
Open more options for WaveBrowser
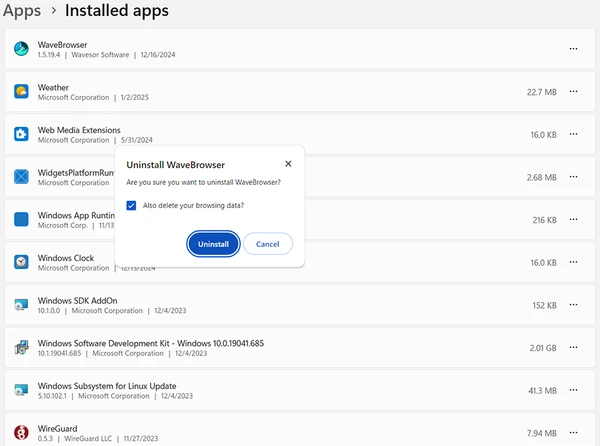573,49
